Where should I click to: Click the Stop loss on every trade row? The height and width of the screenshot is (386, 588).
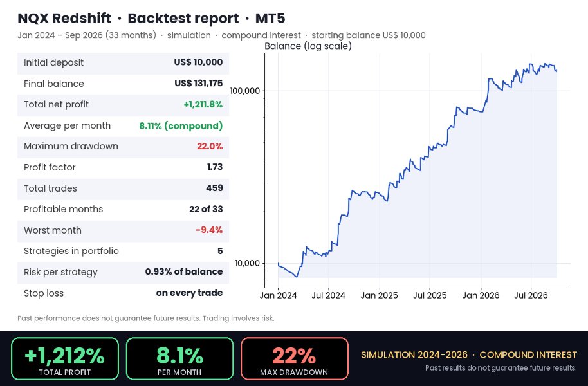123,293
